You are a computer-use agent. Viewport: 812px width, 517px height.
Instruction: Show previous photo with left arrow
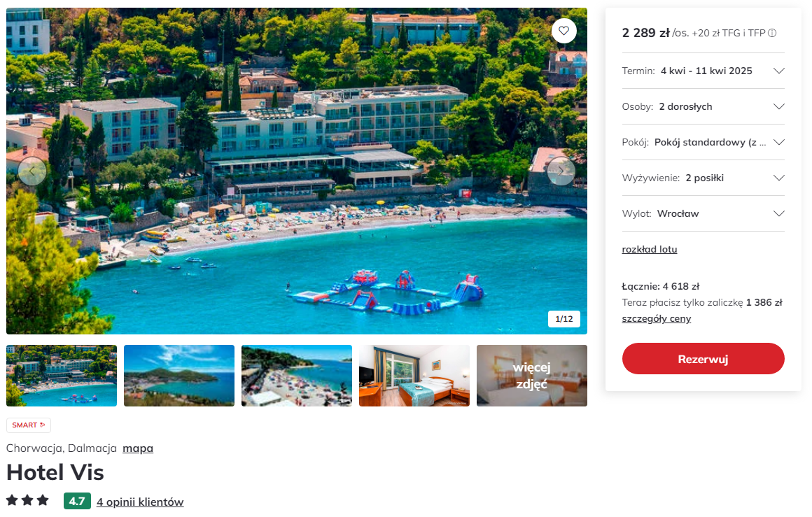point(32,171)
